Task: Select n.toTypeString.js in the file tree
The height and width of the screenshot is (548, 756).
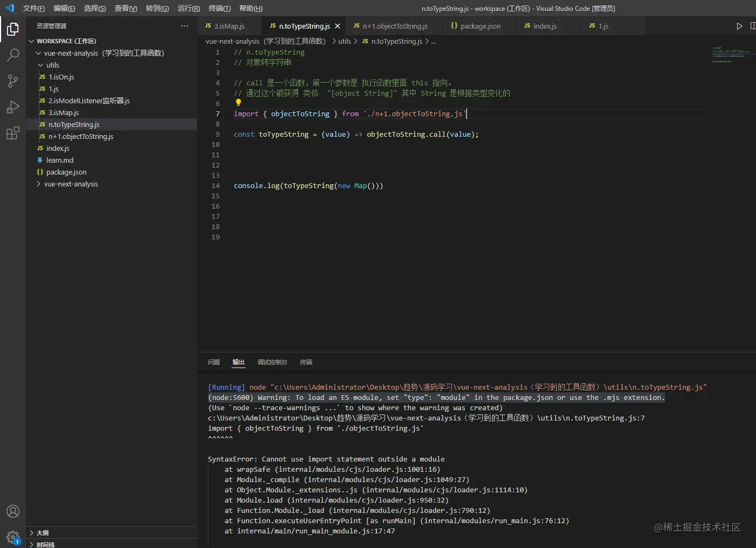Action: (111, 124)
